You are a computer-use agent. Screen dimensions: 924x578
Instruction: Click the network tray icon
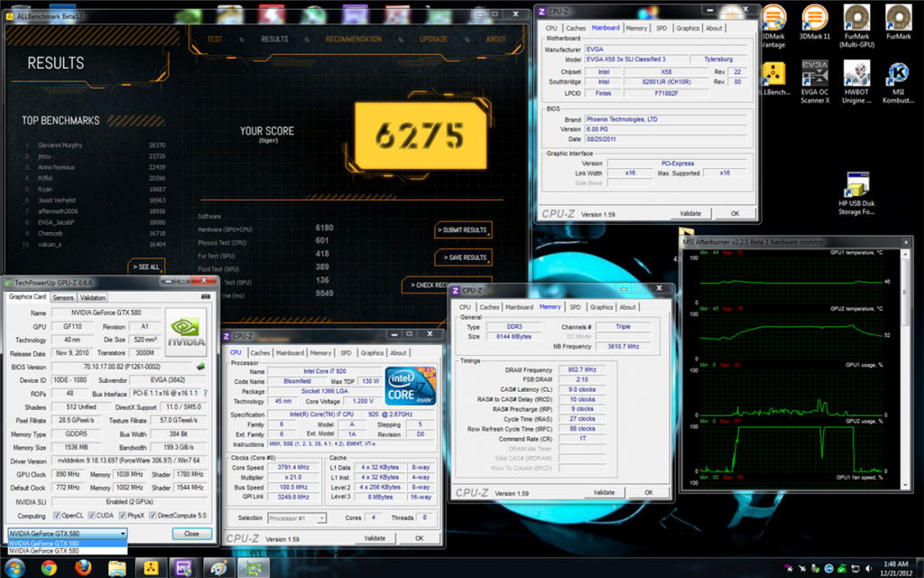point(855,569)
